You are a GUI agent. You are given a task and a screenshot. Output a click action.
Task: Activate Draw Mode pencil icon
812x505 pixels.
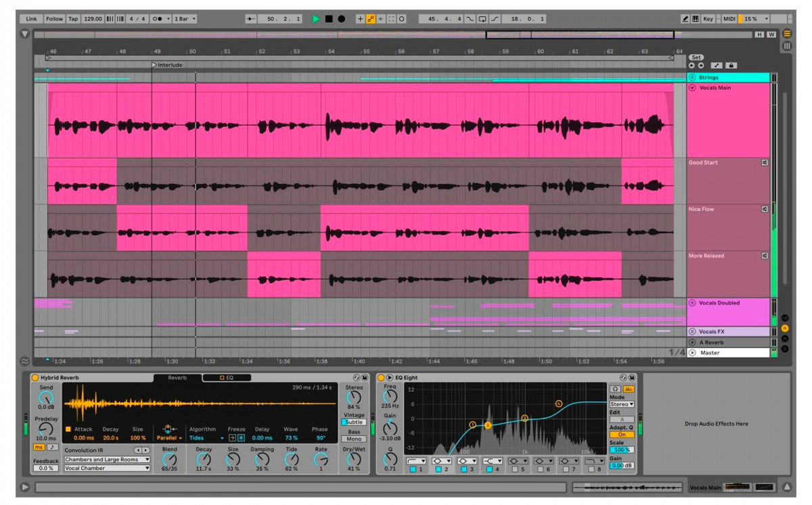pos(685,19)
